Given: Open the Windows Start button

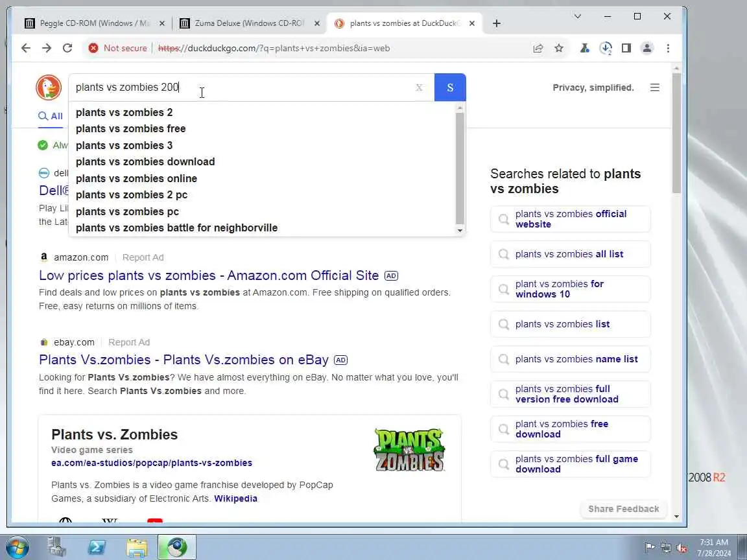Looking at the screenshot, I should (17, 548).
